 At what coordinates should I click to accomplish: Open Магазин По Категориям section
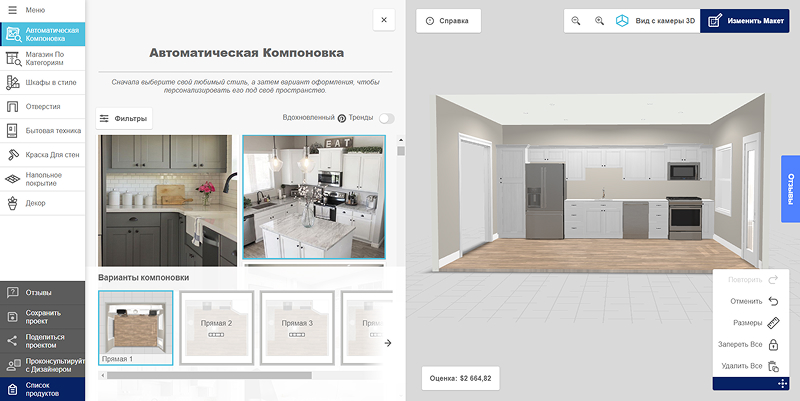pyautogui.click(x=42, y=59)
